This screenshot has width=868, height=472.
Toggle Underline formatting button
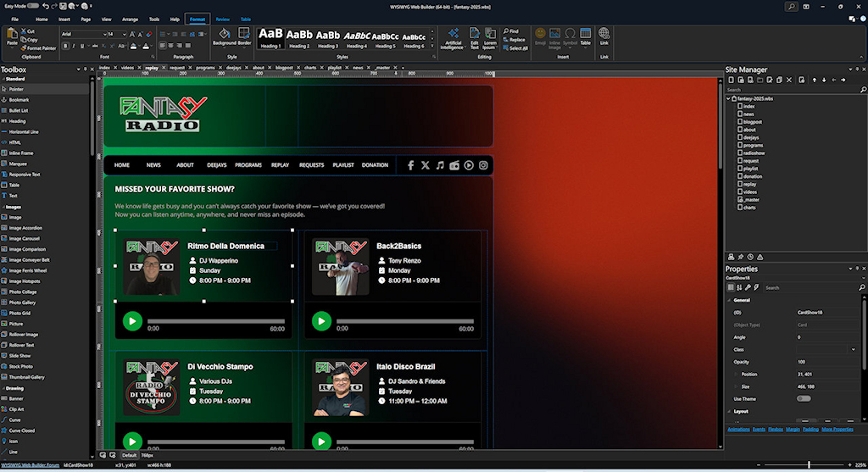tap(82, 46)
